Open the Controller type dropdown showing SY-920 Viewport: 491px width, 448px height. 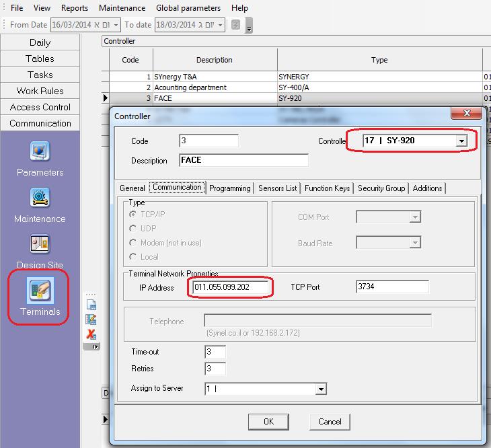[x=461, y=141]
